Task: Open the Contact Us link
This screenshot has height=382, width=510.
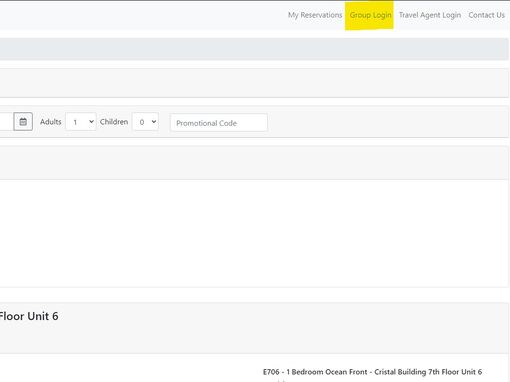Action: (486, 15)
